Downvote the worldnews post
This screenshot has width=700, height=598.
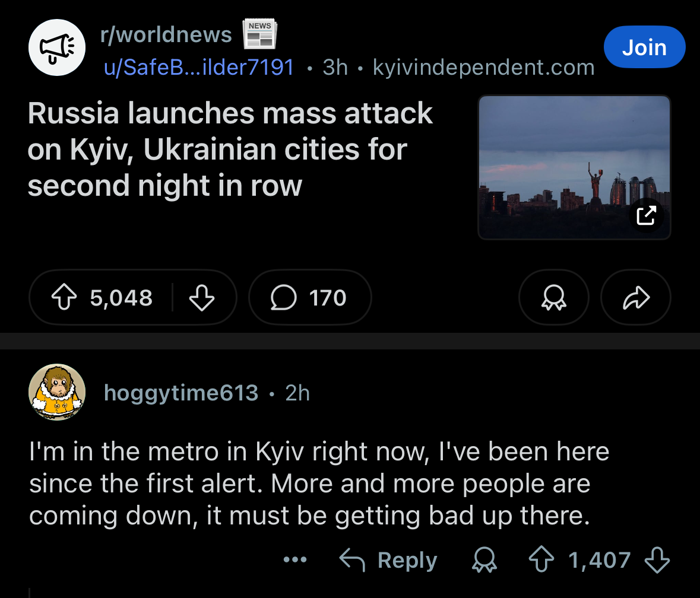[201, 298]
